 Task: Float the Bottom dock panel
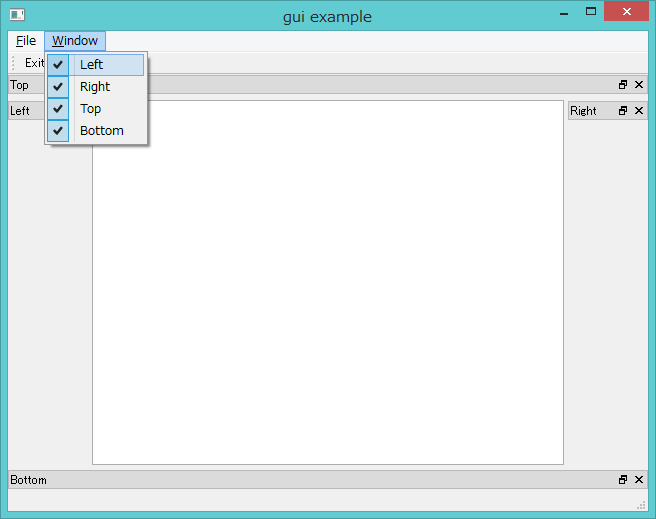click(623, 480)
